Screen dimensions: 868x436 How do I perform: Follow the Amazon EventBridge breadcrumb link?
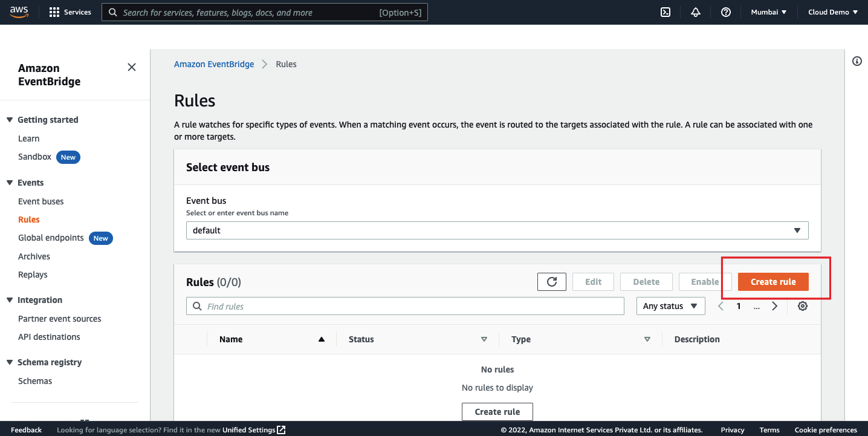click(x=214, y=64)
